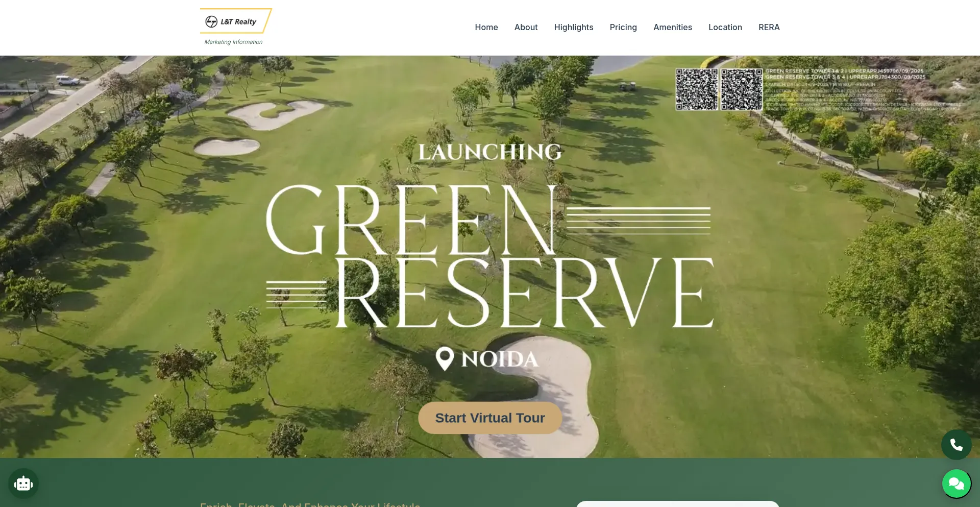
Task: Open the Location nav item
Action: pyautogui.click(x=725, y=27)
